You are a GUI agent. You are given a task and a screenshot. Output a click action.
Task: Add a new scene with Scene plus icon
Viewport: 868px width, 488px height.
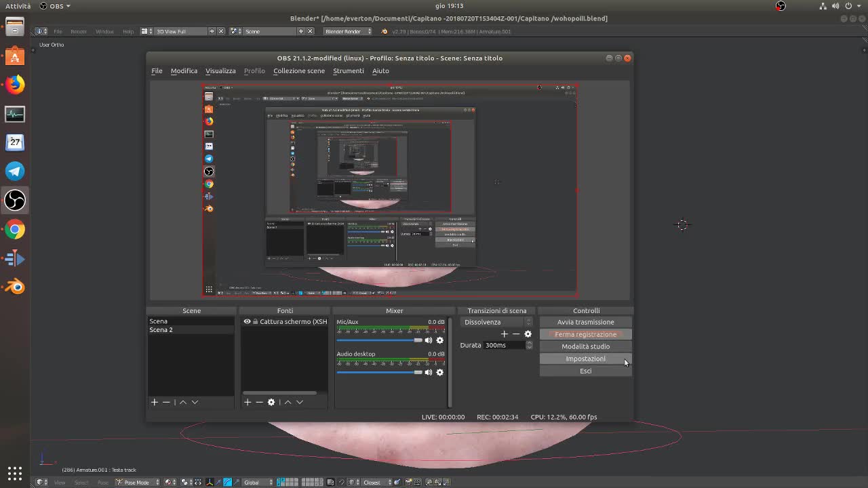click(x=154, y=402)
